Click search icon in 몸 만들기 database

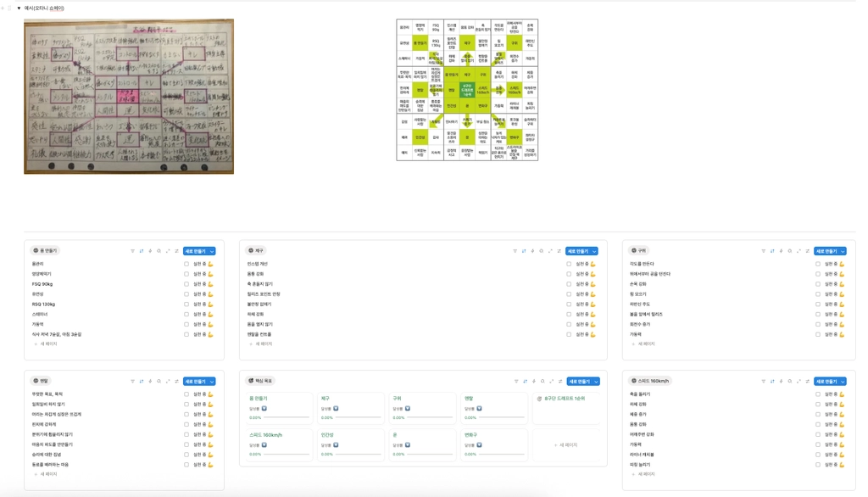point(159,251)
